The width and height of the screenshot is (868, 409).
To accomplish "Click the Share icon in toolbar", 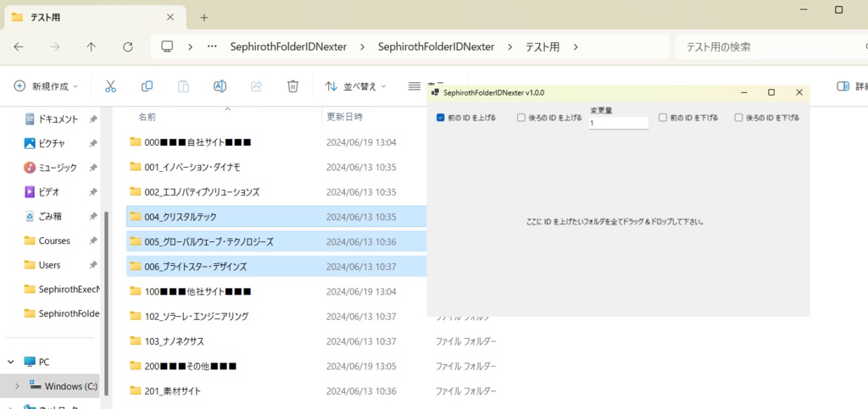I will coord(256,86).
